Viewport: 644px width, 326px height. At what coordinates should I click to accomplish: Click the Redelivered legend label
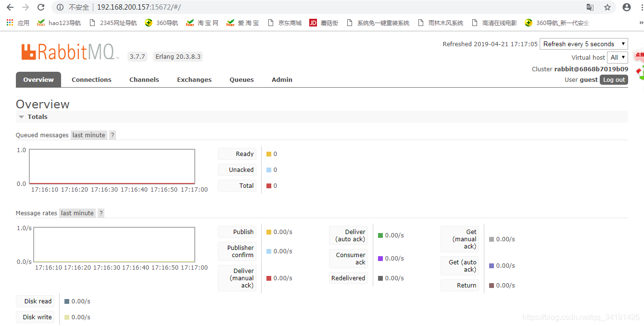tap(348, 278)
